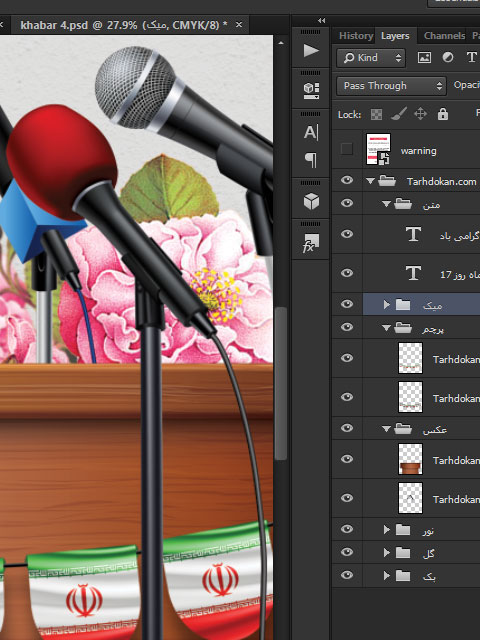Expand the نور group

point(387,530)
